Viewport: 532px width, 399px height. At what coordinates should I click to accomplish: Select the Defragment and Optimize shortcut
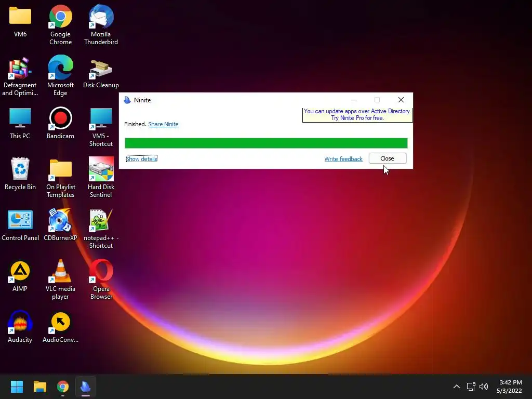point(20,68)
